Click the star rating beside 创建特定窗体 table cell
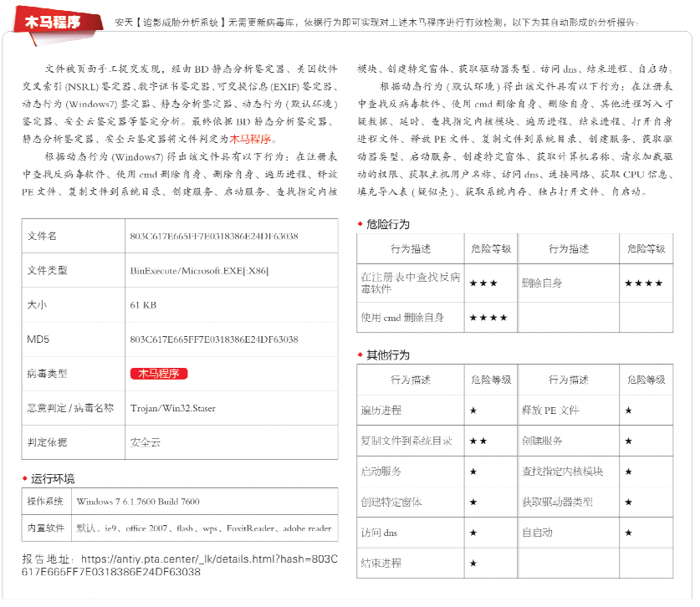Image resolution: width=700 pixels, height=607 pixels. pyautogui.click(x=473, y=502)
